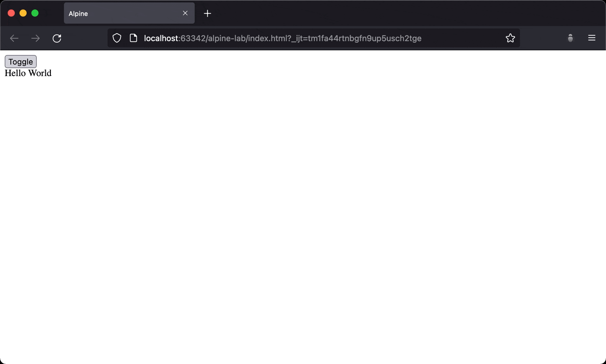Click the Toggle button
This screenshot has height=364, width=606.
coord(20,62)
